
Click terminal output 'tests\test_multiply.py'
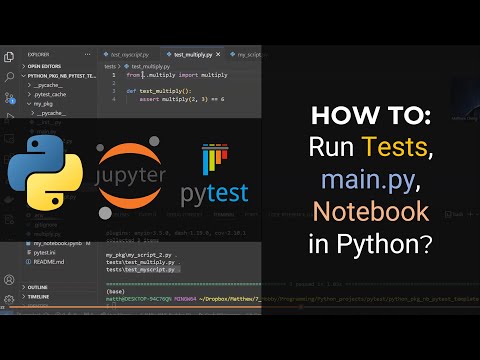pos(140,262)
